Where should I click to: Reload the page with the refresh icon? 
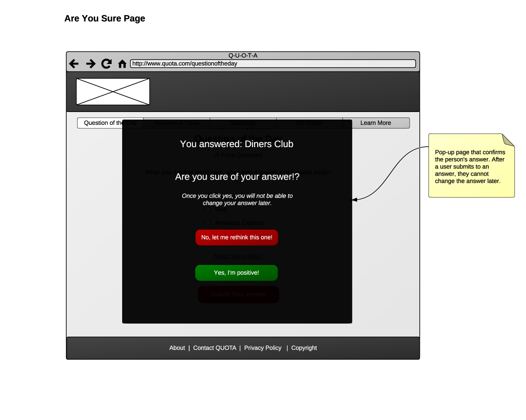click(x=106, y=64)
